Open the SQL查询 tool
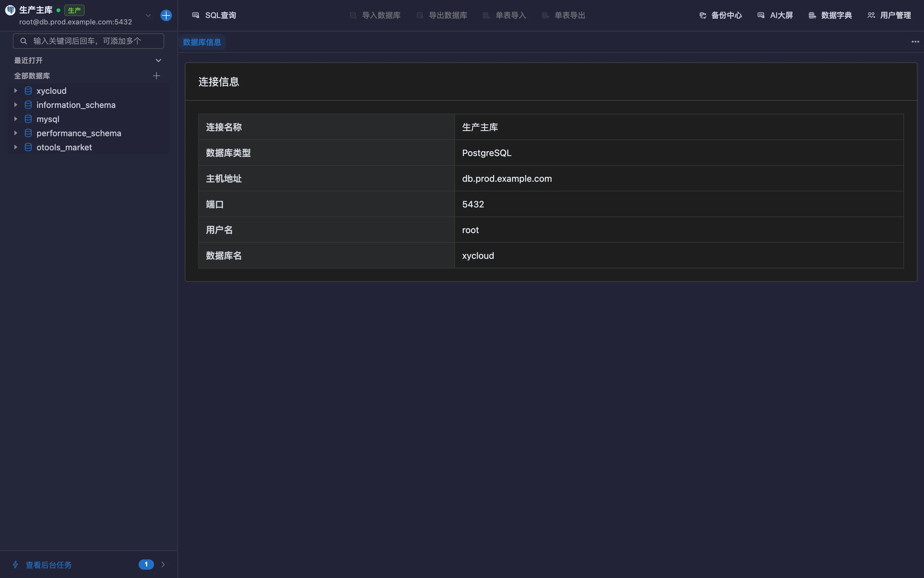 [x=214, y=15]
